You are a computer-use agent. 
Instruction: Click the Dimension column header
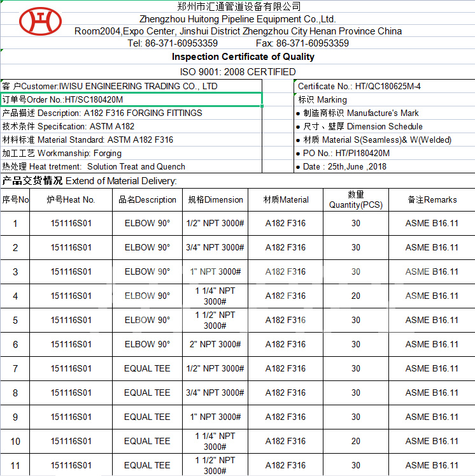pyautogui.click(x=215, y=199)
